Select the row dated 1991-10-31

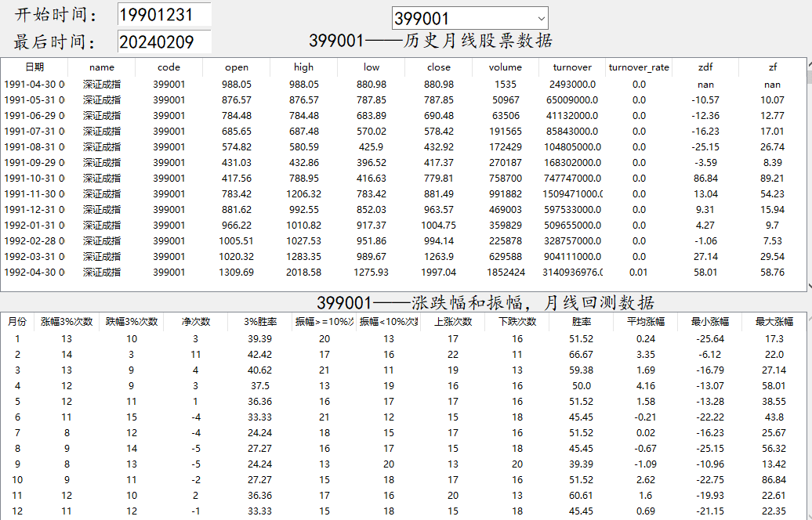pos(404,178)
